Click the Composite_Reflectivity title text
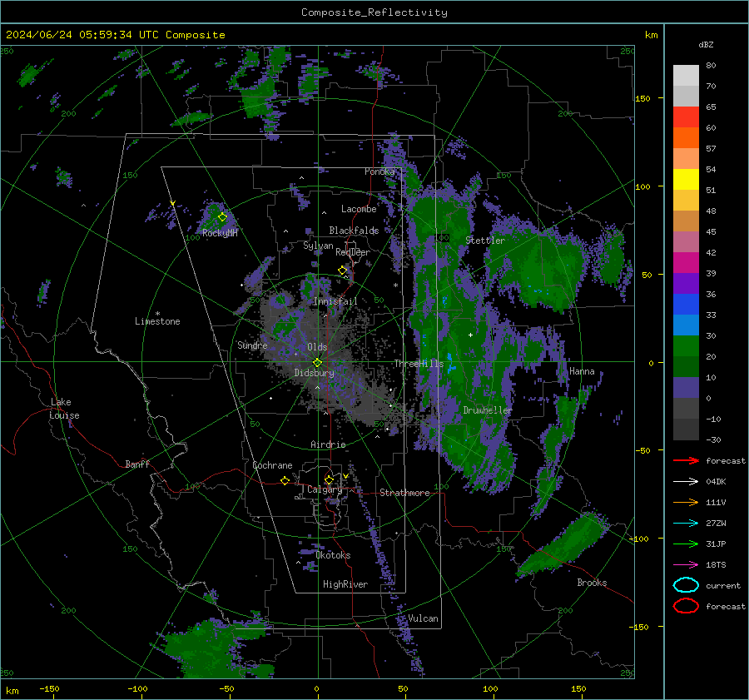749x700 pixels. click(374, 12)
